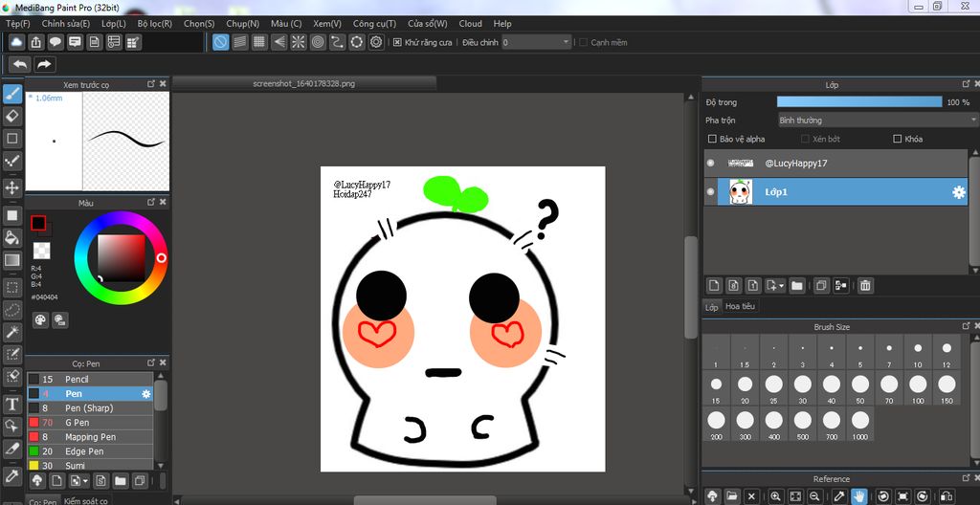Viewport: 980px width, 505px height.
Task: Choose brush size 10
Action: pos(918,353)
